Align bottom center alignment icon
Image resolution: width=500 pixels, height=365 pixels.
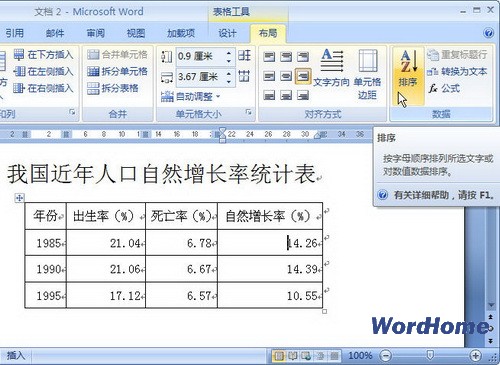pyautogui.click(x=286, y=96)
